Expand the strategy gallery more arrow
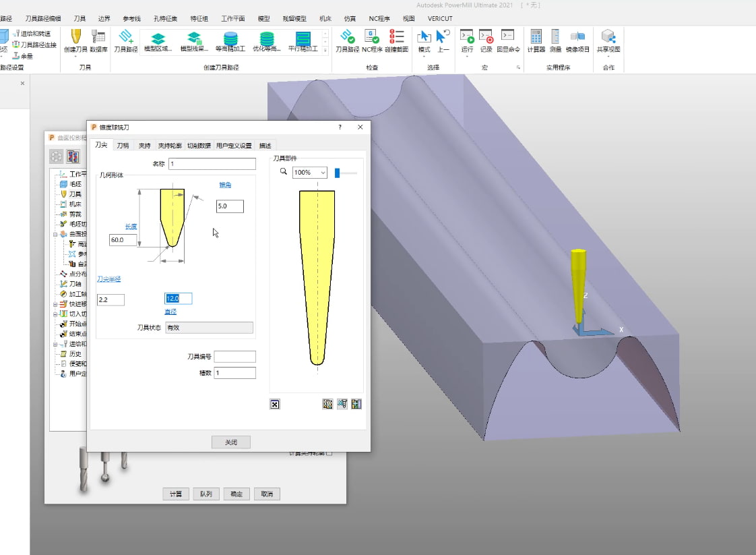This screenshot has height=555, width=756. [x=325, y=50]
